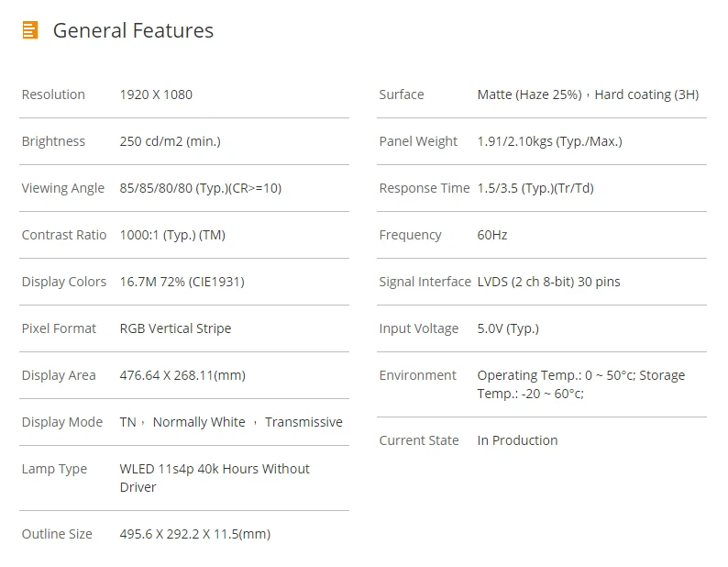Select the 5.0V (Typ.) value
Viewport: 728px width, 567px height.
[x=508, y=328]
